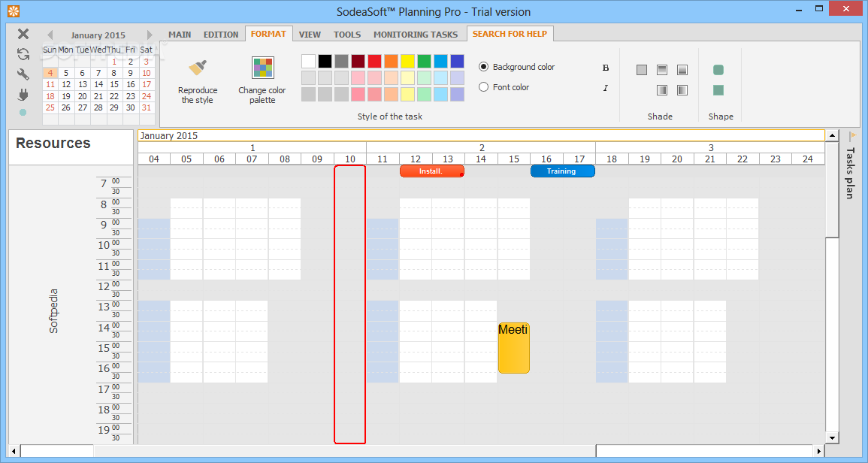Select the Font color radio button

point(483,87)
